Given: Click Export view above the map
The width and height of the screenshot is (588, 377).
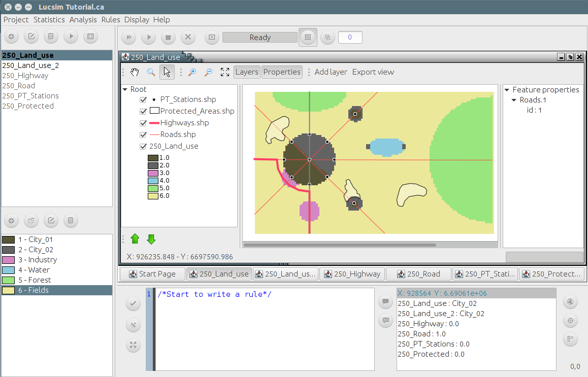Looking at the screenshot, I should (x=373, y=72).
